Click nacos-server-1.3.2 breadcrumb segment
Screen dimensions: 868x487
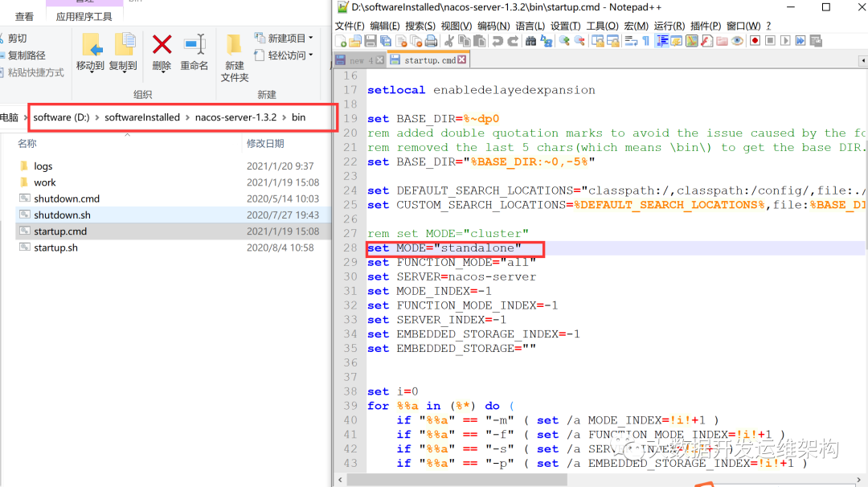[235, 117]
